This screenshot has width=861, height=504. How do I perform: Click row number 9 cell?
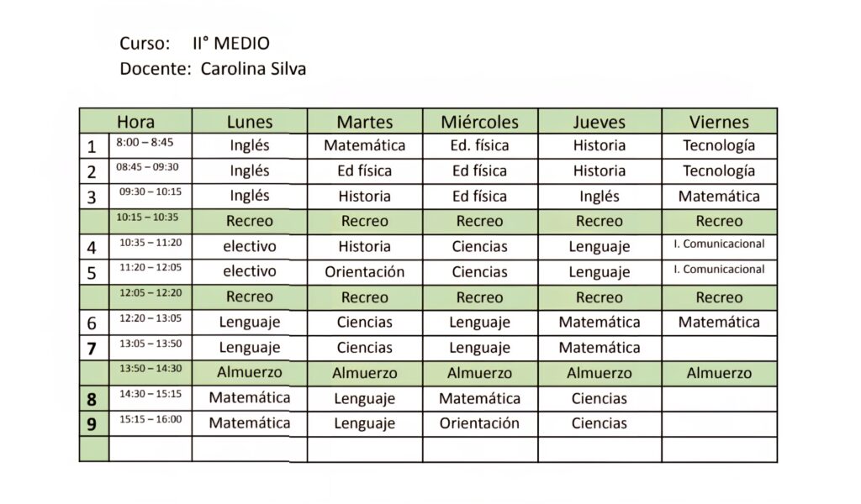(x=94, y=424)
